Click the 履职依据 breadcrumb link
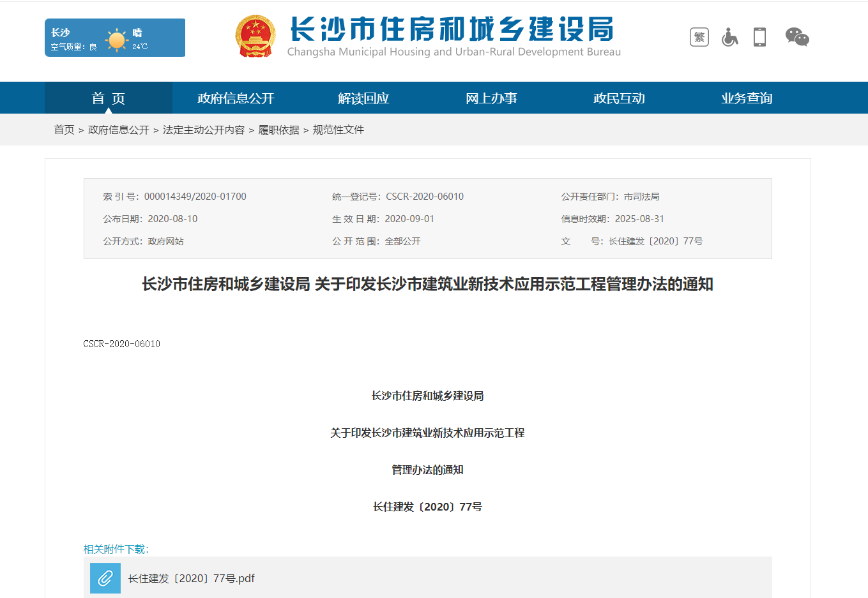 point(278,130)
